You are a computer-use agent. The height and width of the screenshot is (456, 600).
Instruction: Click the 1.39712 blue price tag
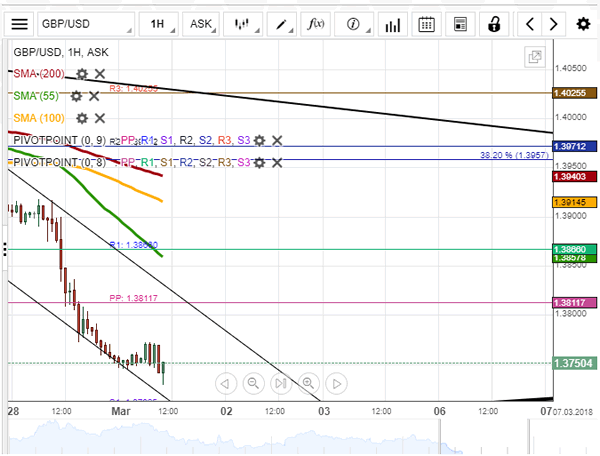574,146
